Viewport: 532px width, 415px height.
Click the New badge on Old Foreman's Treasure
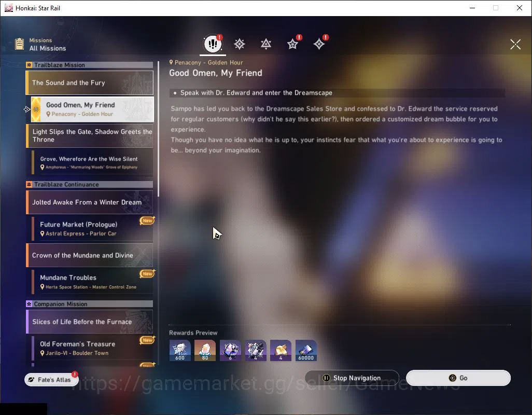coord(147,340)
